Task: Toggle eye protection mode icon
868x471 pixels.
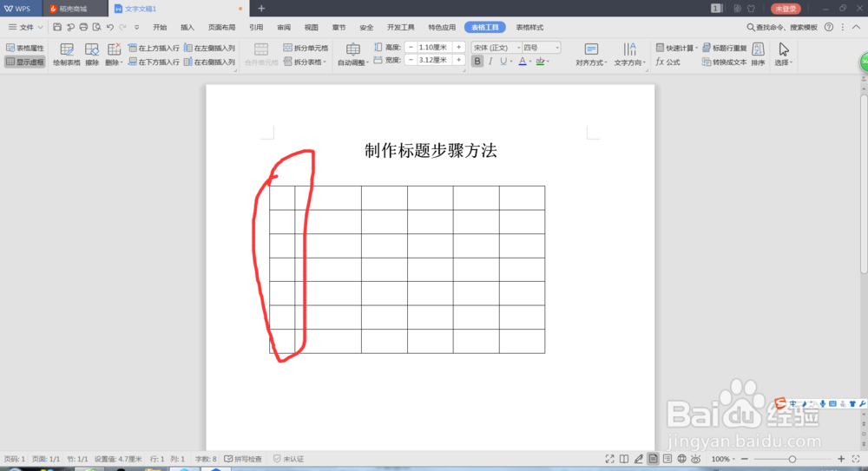Action: [696, 459]
